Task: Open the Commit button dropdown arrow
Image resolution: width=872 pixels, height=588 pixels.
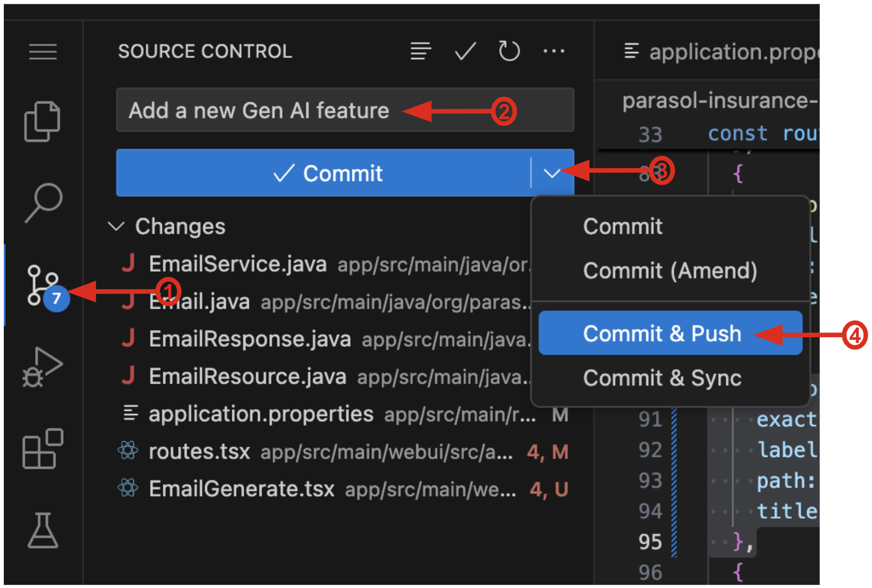Action: click(552, 173)
